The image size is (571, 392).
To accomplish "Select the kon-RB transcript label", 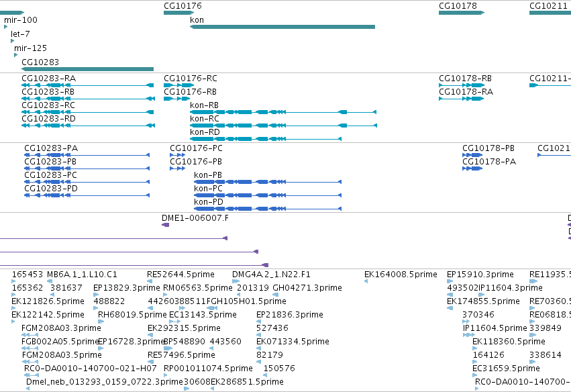I will (x=204, y=105).
